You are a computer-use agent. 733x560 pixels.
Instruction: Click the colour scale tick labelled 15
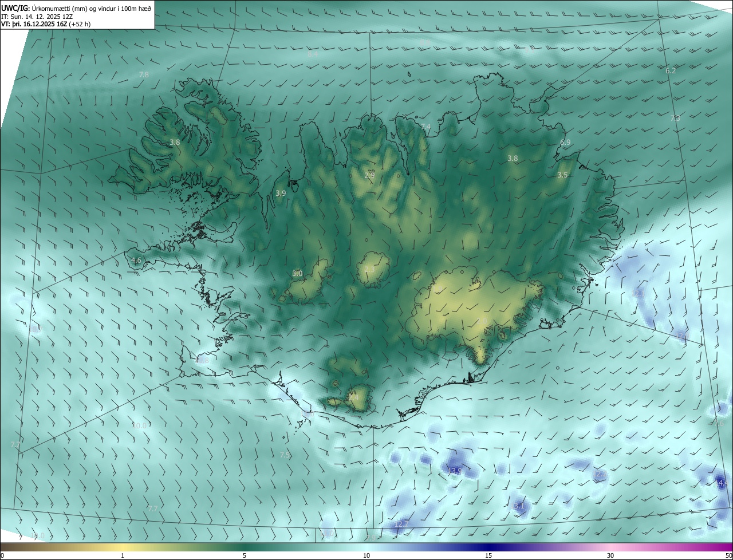(488, 556)
